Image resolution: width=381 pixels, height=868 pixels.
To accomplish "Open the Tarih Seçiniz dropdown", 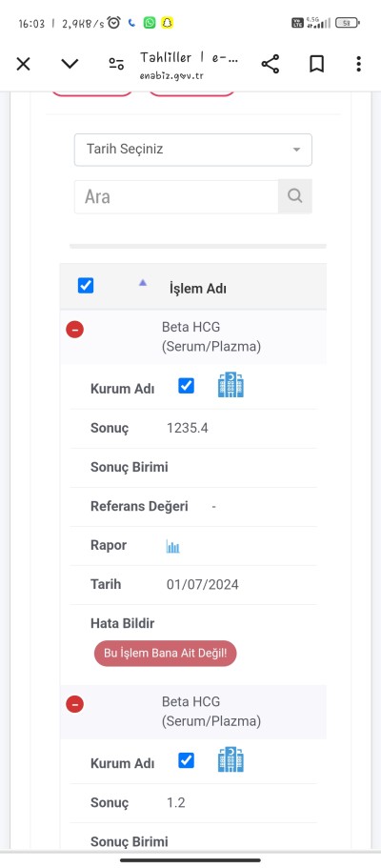I will [x=193, y=150].
